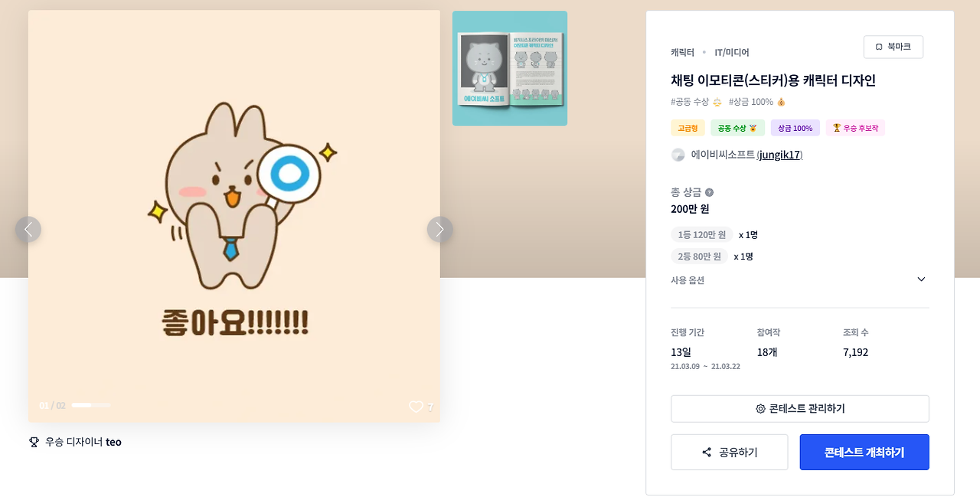This screenshot has width=980, height=497.
Task: Click the gear icon in 콘테스트 관리하기
Action: coord(760,409)
